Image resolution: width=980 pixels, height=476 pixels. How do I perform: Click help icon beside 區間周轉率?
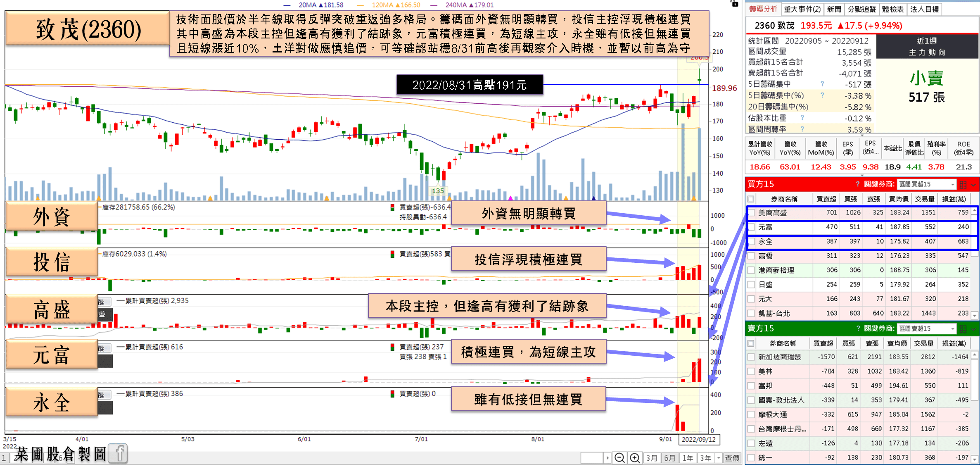coord(802,129)
